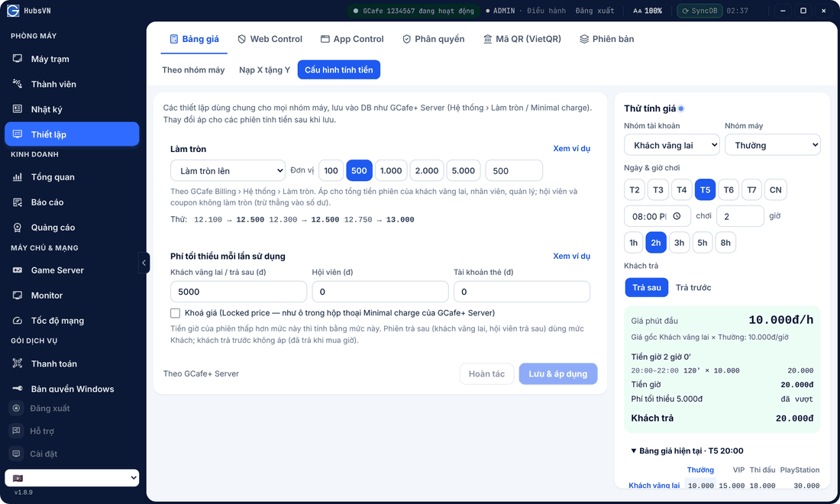This screenshot has width=840, height=504.
Task: Collapse the sidebar with the chevron handle
Action: (x=144, y=263)
